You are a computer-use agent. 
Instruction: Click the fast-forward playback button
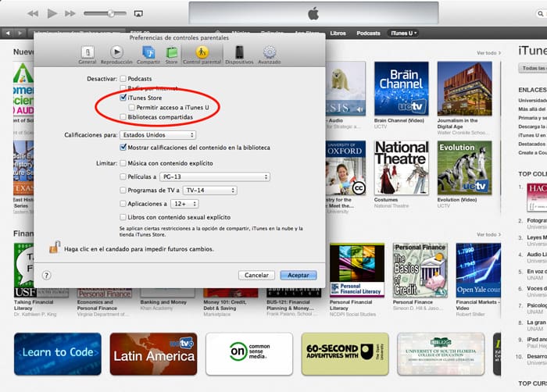coord(70,13)
